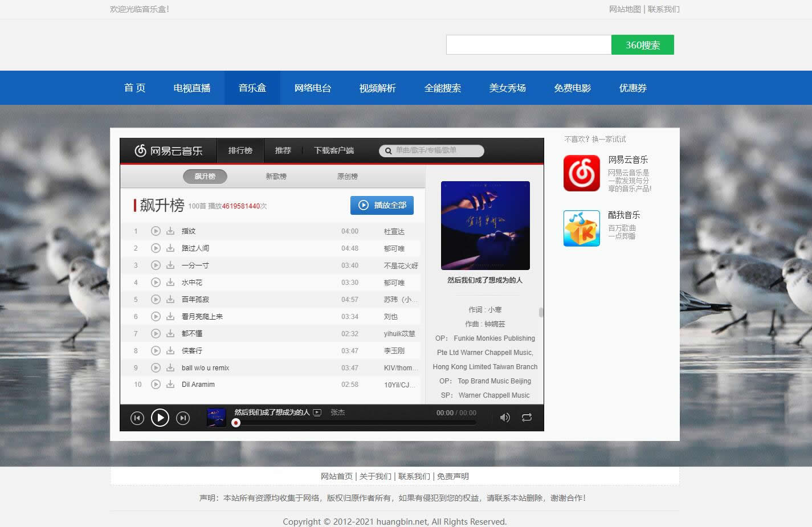Select the 新歌榜 chart
Viewport: 812px width, 527px height.
tap(276, 177)
